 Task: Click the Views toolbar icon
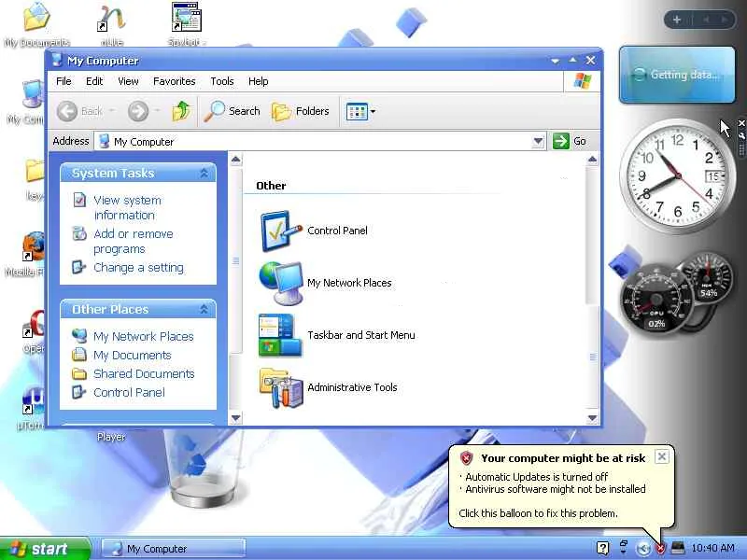click(357, 112)
